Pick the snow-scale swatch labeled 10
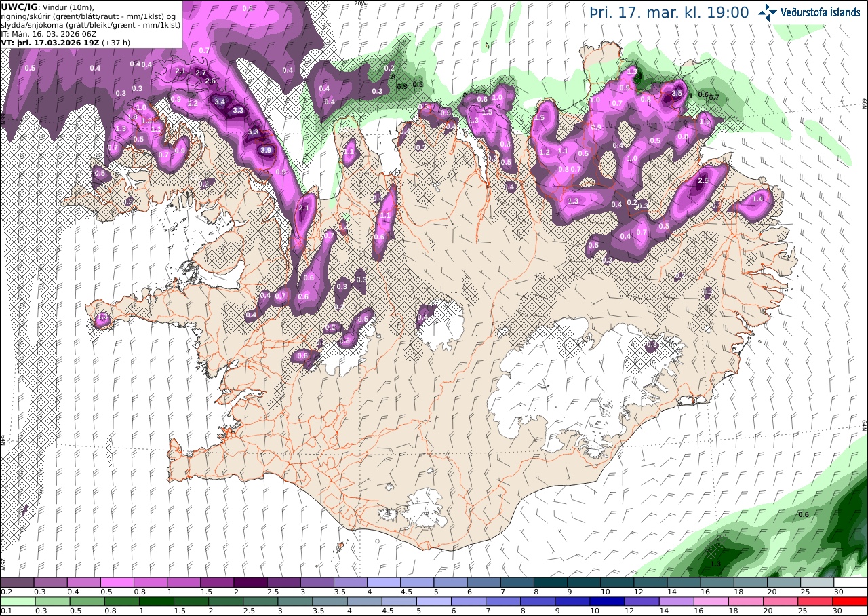Viewport: 868px width, 616px height. (x=617, y=582)
